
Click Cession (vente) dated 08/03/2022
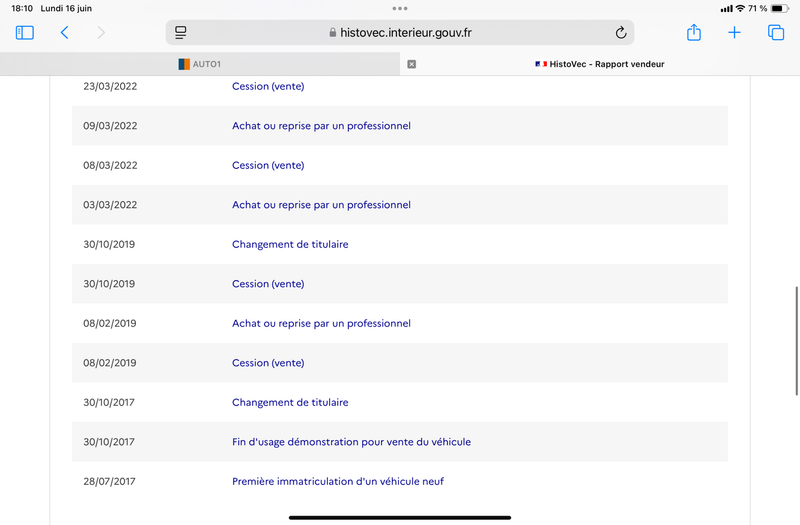[268, 165]
